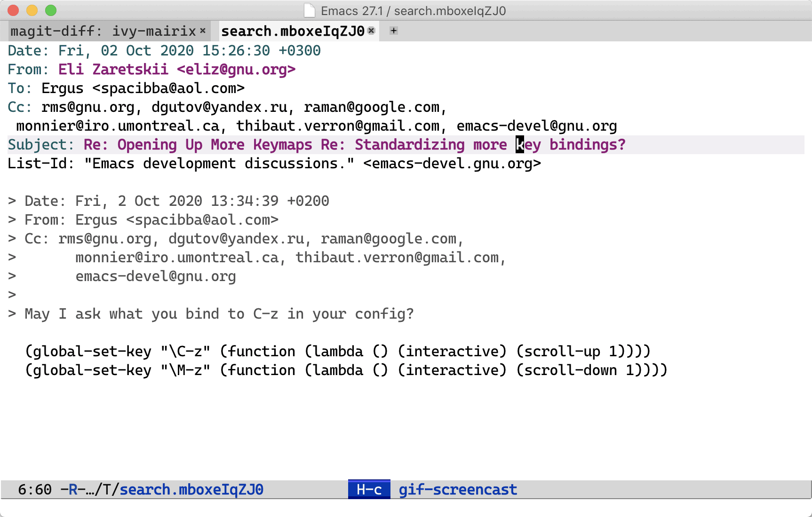Click the macOS yellow minimize window button
The height and width of the screenshot is (517, 812).
point(32,10)
